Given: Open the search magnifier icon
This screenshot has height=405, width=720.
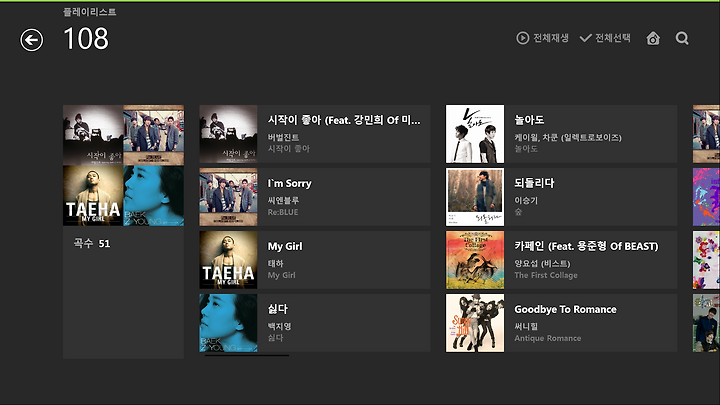Looking at the screenshot, I should [x=682, y=38].
